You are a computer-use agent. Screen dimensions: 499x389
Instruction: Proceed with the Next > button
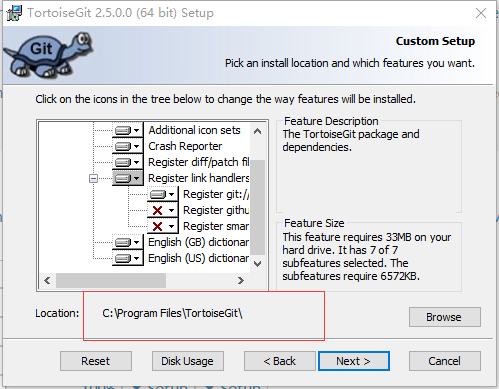(x=354, y=361)
